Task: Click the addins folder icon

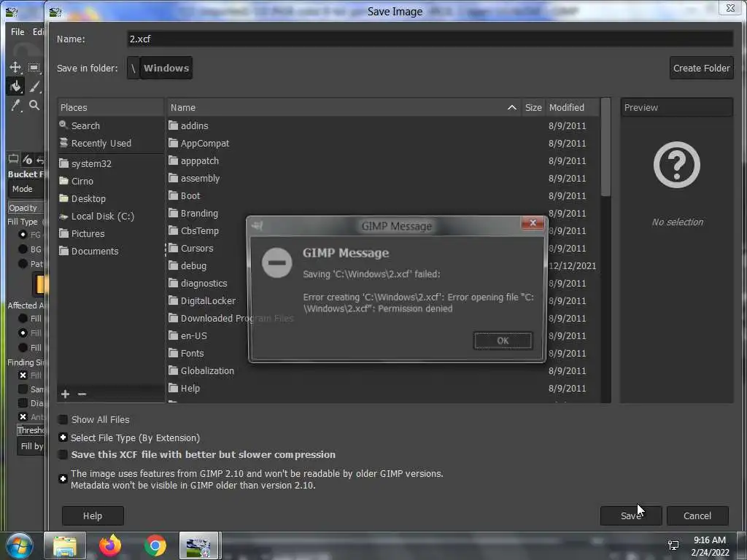Action: [174, 125]
